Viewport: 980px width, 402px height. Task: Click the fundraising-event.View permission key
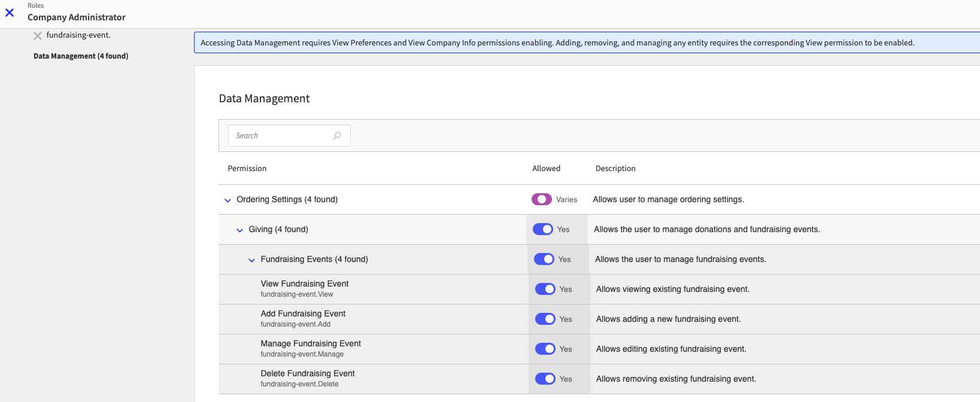297,294
